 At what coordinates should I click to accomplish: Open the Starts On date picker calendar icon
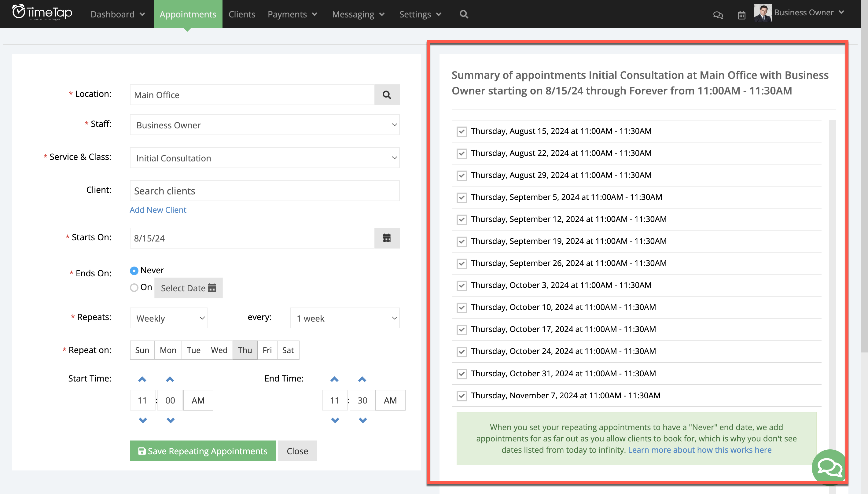coord(387,238)
